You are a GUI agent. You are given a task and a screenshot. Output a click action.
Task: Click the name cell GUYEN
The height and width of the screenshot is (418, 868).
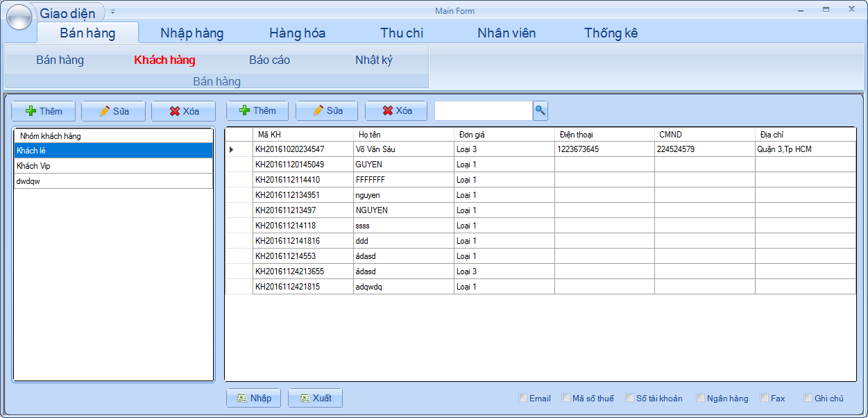pos(404,165)
